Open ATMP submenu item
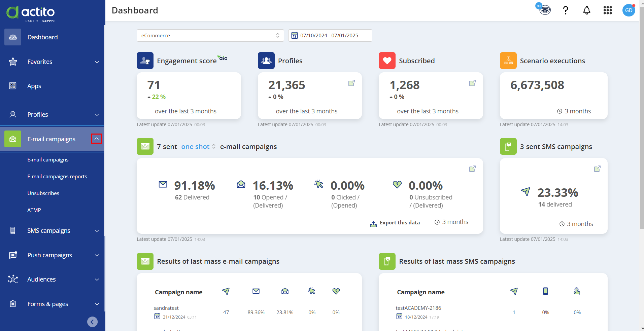The width and height of the screenshot is (644, 331). coord(34,210)
